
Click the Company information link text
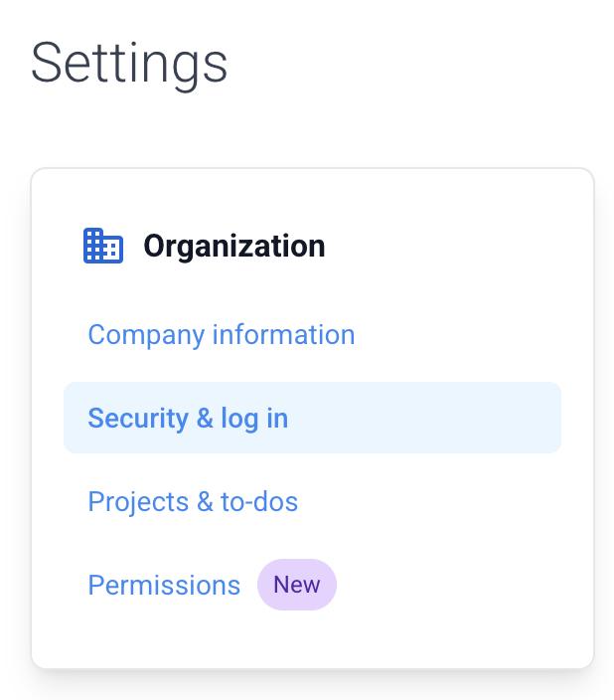tap(222, 334)
